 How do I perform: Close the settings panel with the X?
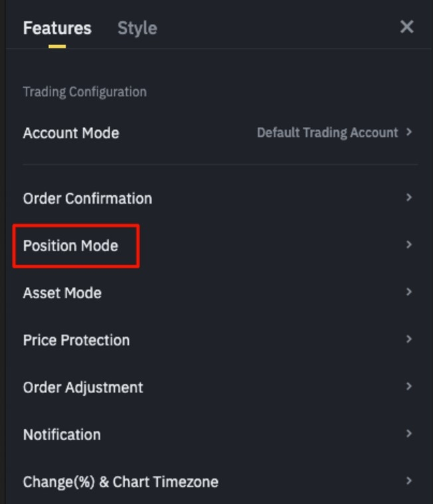(x=406, y=27)
